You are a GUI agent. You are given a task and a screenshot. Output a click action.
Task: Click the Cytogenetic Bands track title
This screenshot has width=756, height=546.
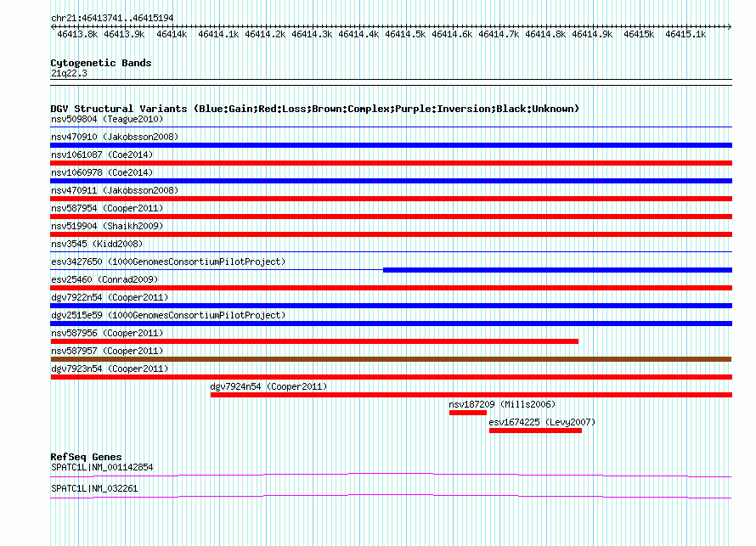click(x=101, y=63)
